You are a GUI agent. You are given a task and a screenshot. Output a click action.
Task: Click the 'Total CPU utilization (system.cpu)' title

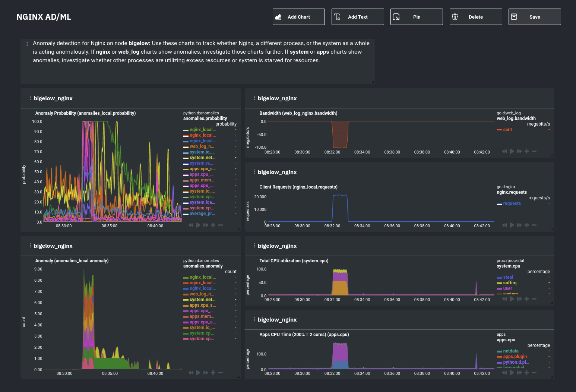point(294,261)
